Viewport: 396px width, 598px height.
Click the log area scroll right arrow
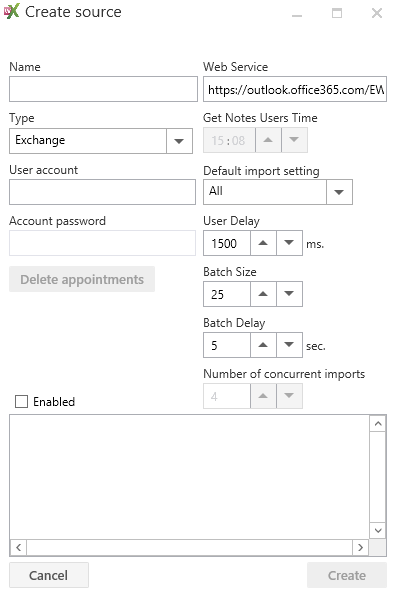click(361, 548)
